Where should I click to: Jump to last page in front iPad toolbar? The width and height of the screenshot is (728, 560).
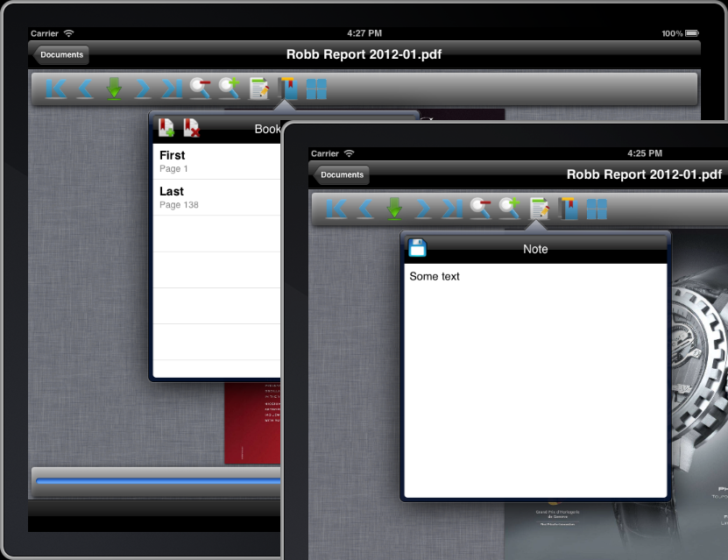[452, 209]
